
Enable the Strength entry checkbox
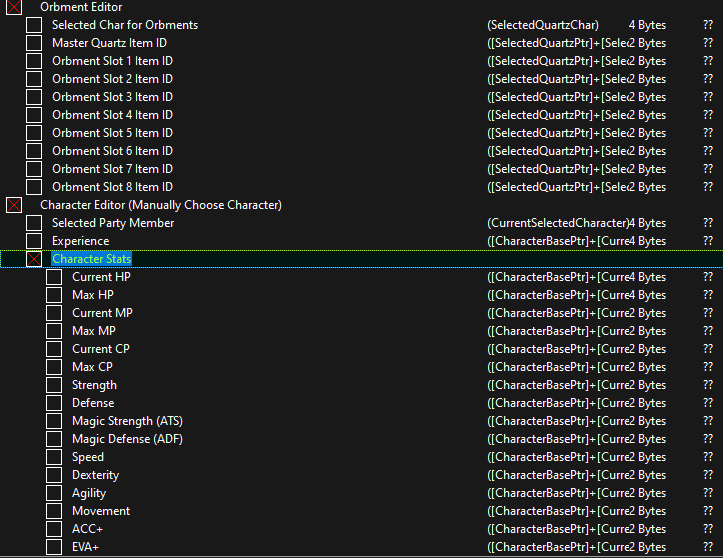click(x=54, y=385)
